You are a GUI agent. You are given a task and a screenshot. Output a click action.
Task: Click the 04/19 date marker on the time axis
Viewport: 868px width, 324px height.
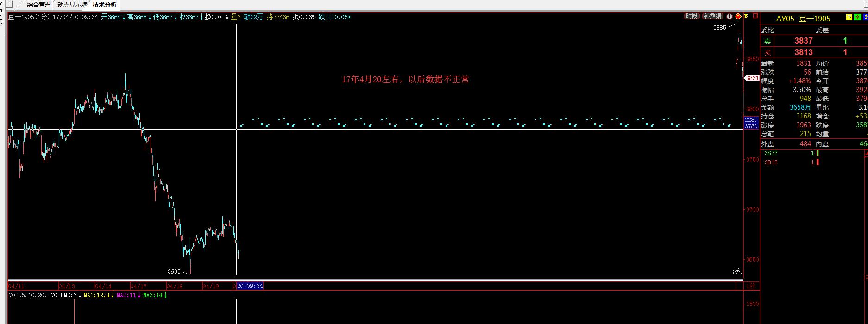coord(211,286)
